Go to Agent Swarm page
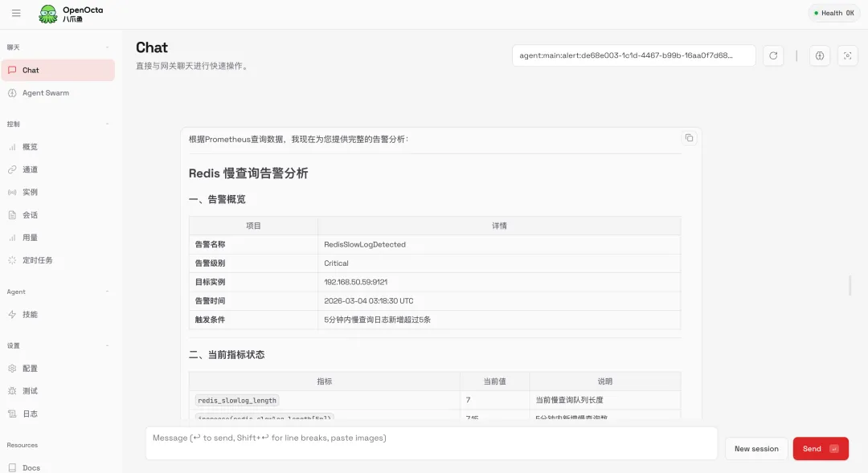 pyautogui.click(x=45, y=93)
